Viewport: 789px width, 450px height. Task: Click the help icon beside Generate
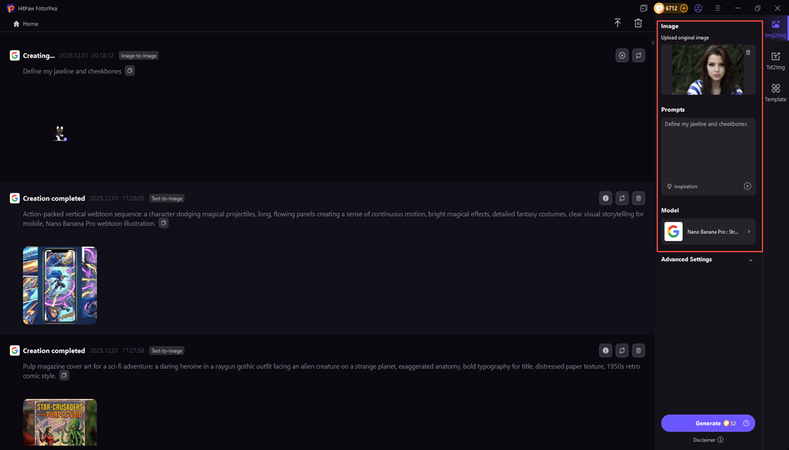(x=746, y=423)
